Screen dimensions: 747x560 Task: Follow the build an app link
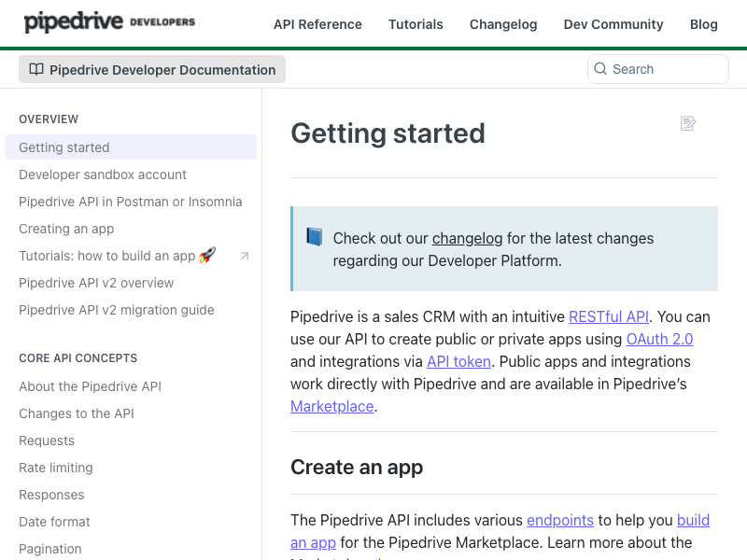pos(693,520)
